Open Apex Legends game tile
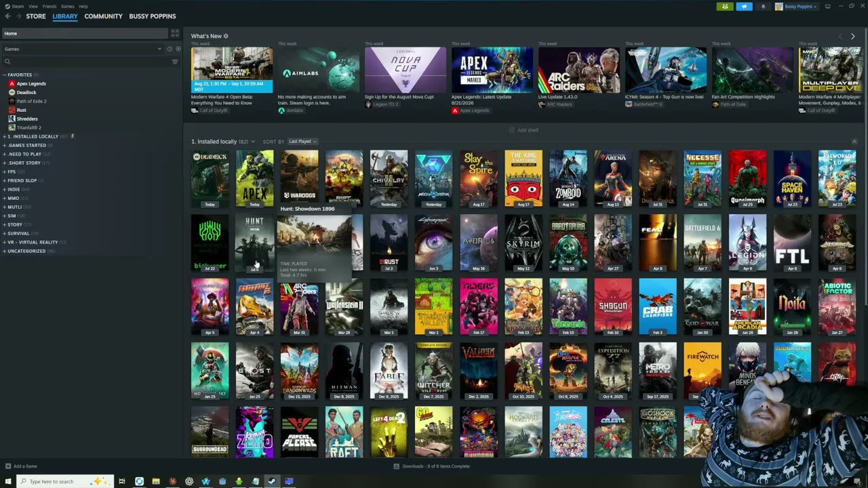 (x=254, y=178)
